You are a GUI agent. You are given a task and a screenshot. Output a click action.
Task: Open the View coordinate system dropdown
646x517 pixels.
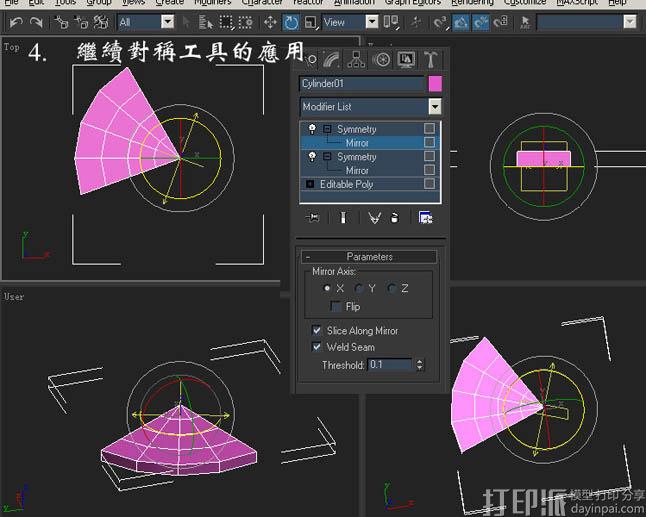pyautogui.click(x=371, y=21)
